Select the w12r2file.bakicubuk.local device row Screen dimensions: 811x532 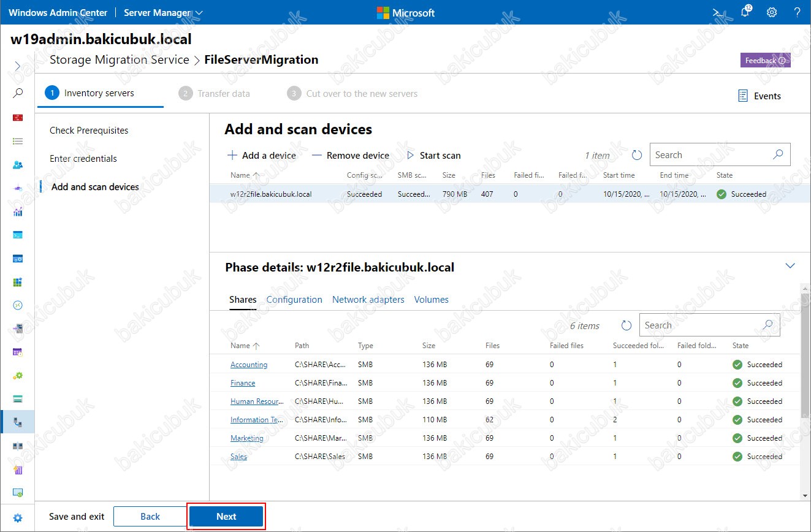click(x=510, y=194)
